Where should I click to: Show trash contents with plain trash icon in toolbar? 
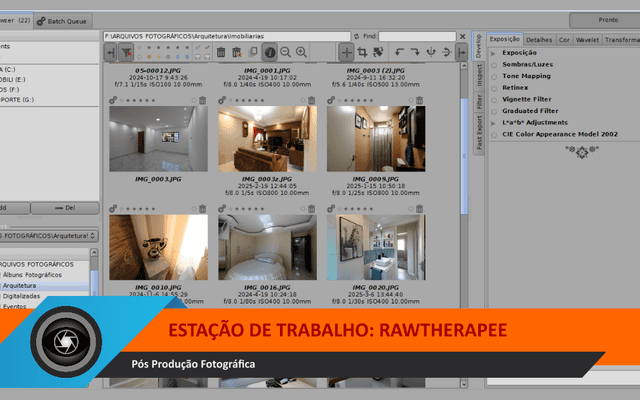[x=221, y=52]
